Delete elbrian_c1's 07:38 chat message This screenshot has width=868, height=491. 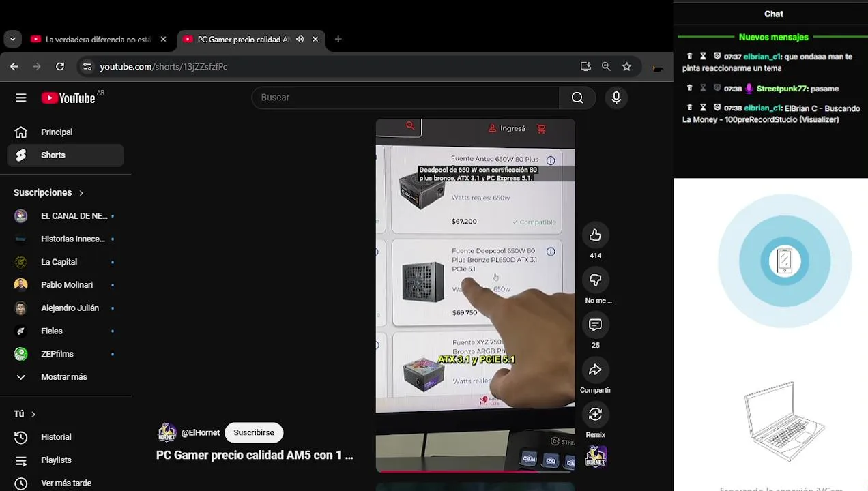689,108
